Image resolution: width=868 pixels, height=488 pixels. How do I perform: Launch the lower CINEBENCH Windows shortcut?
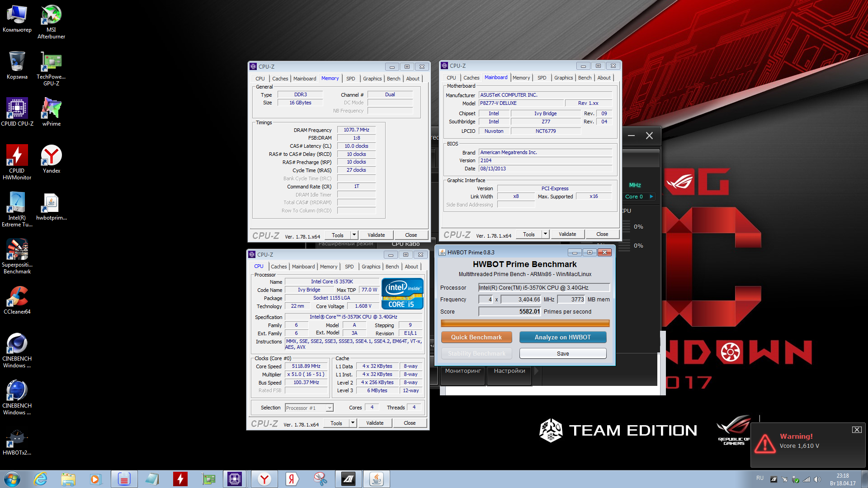(17, 397)
